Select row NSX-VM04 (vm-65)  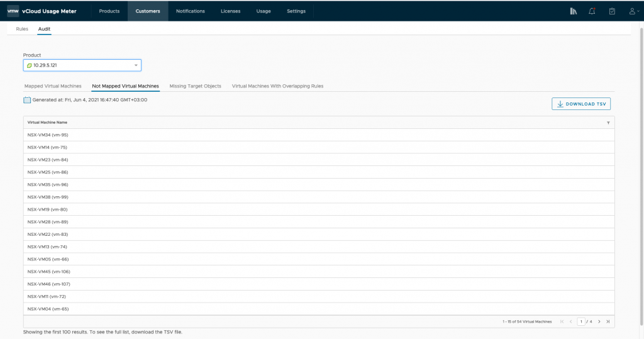pos(319,309)
